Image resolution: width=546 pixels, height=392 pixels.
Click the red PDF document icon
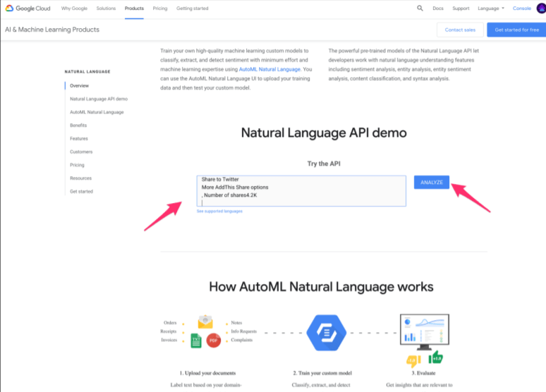point(214,340)
